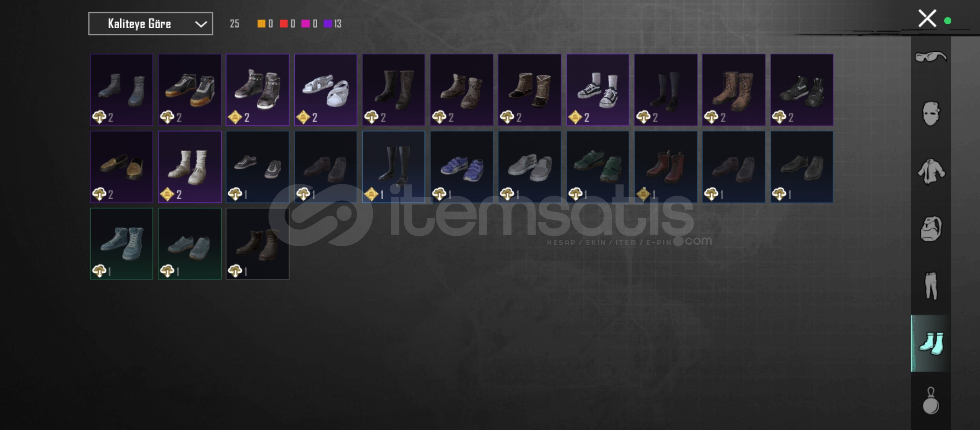980x430 pixels.
Task: Select the green strap shoes item
Action: click(598, 167)
